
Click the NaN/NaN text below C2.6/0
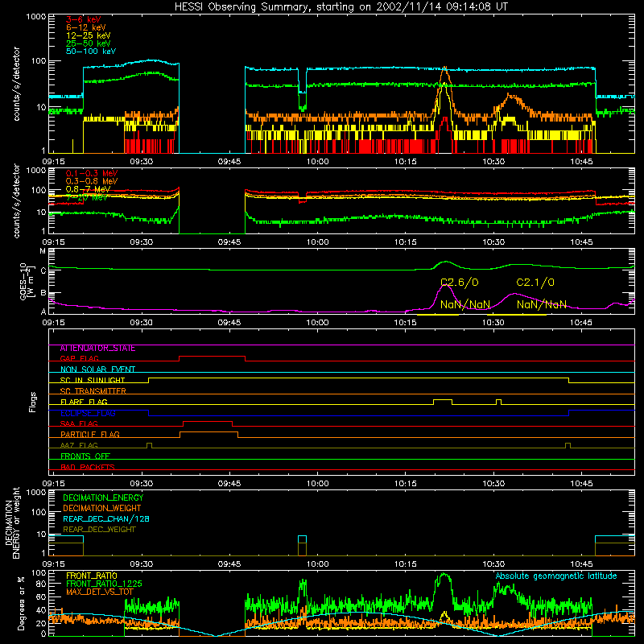[465, 305]
